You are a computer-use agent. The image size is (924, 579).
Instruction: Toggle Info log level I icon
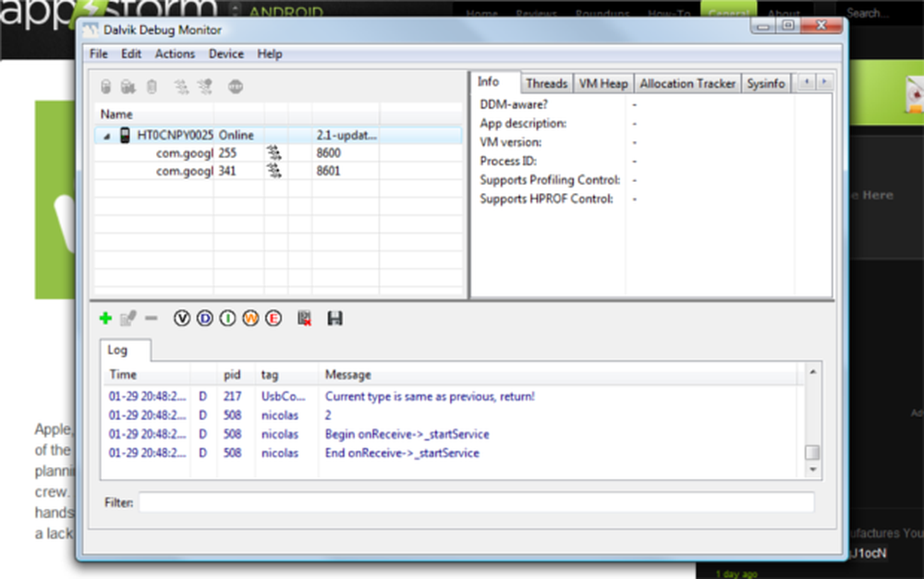[x=227, y=319]
